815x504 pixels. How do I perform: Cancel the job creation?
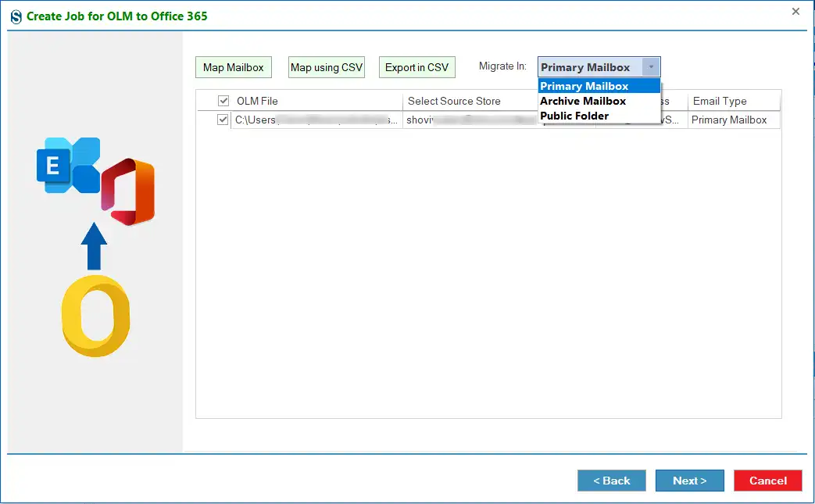tap(768, 481)
